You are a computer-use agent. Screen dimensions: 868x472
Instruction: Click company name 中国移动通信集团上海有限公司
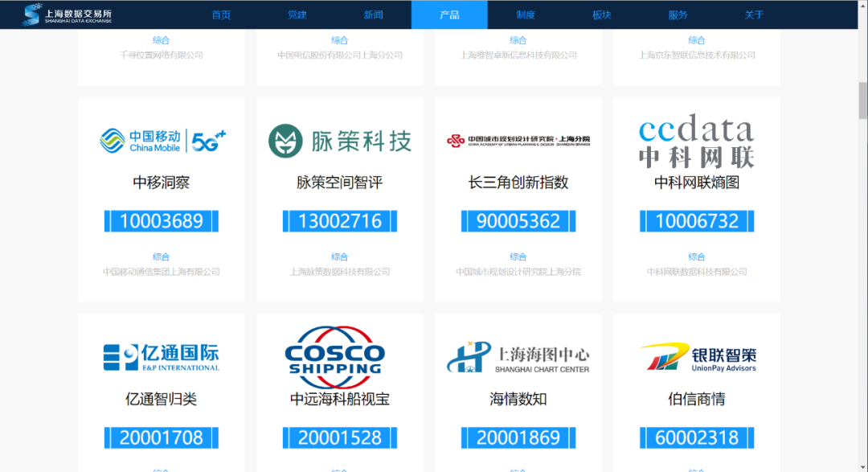point(161,272)
